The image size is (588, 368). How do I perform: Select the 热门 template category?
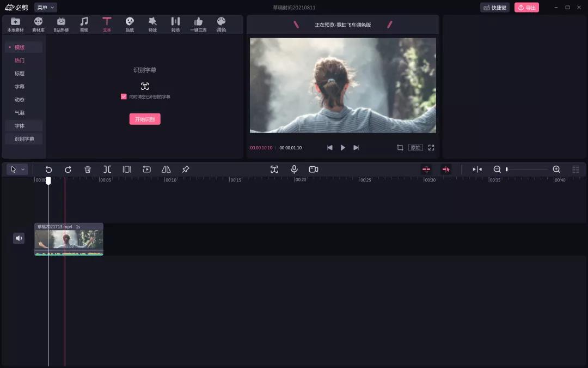click(20, 61)
